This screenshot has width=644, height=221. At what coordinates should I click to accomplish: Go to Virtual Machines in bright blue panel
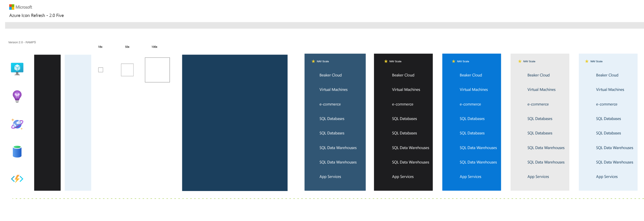pos(474,90)
